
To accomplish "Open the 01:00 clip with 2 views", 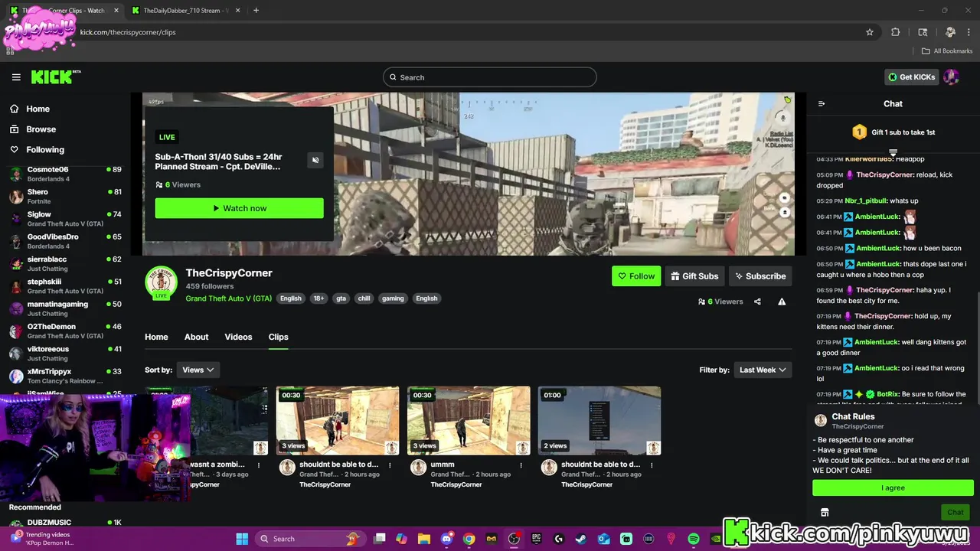I will [x=599, y=421].
